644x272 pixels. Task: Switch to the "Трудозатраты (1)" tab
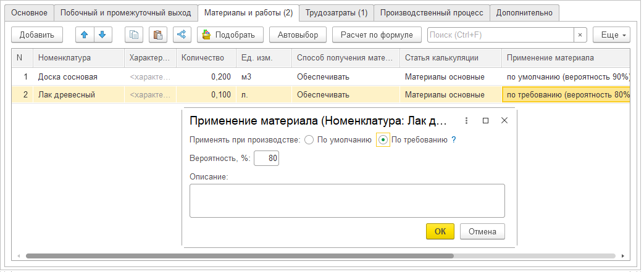click(337, 12)
